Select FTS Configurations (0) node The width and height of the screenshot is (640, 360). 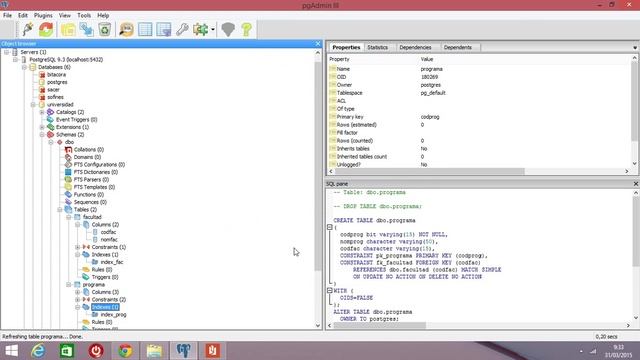99,164
